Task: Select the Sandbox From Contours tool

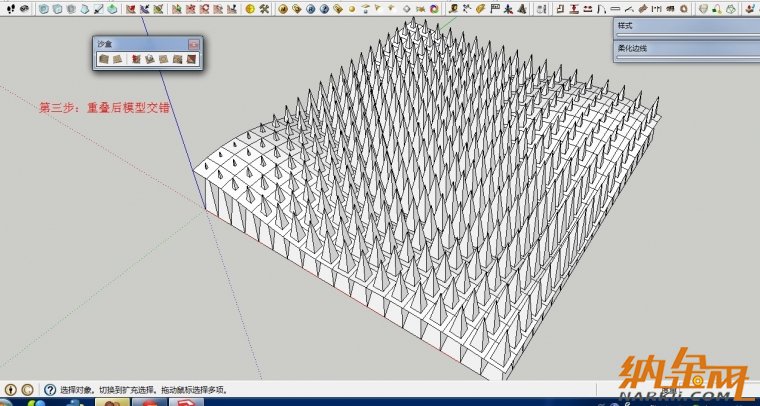Action: (x=102, y=59)
